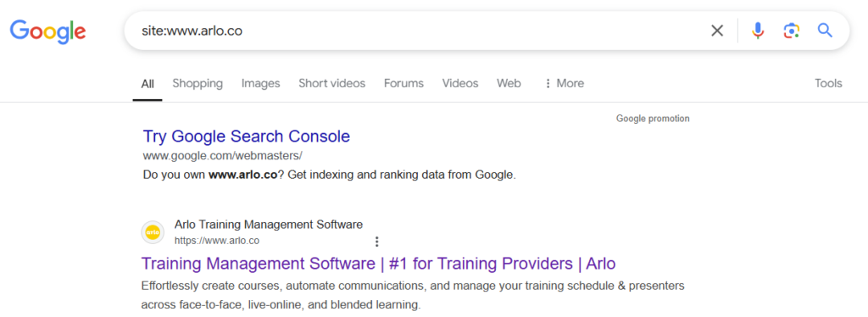Expand the More search filters menu
The height and width of the screenshot is (317, 868).
[564, 84]
